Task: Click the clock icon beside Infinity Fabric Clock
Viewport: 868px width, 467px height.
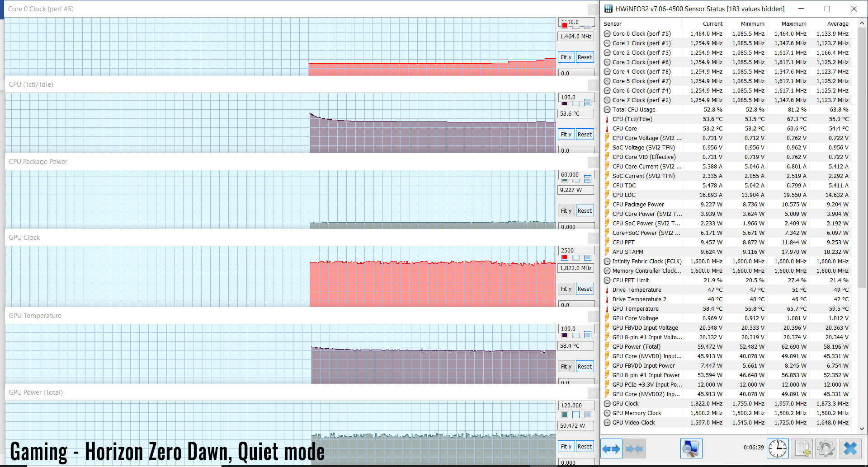Action: click(x=607, y=262)
